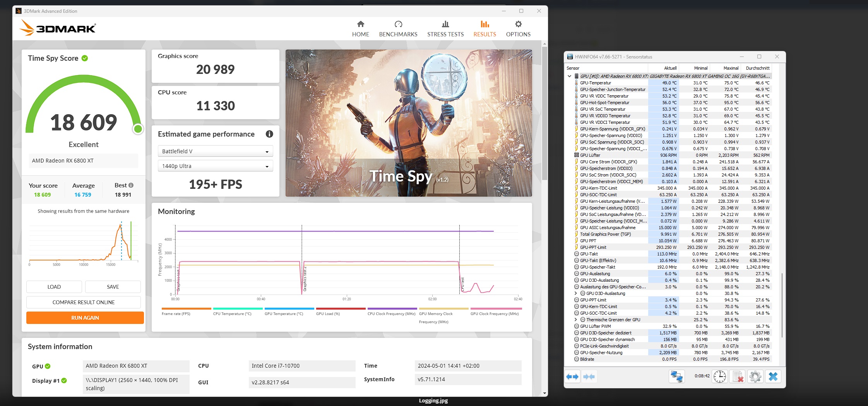Click the collapse-columns arrows button in HWiNFO
Image resolution: width=868 pixels, height=406 pixels.
click(589, 377)
